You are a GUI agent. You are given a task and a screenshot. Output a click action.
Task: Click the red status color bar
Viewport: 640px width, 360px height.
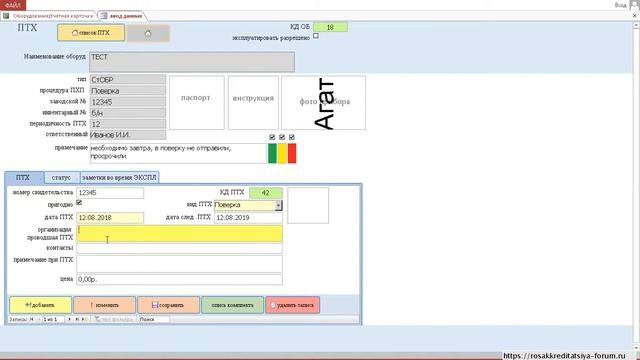tap(292, 153)
